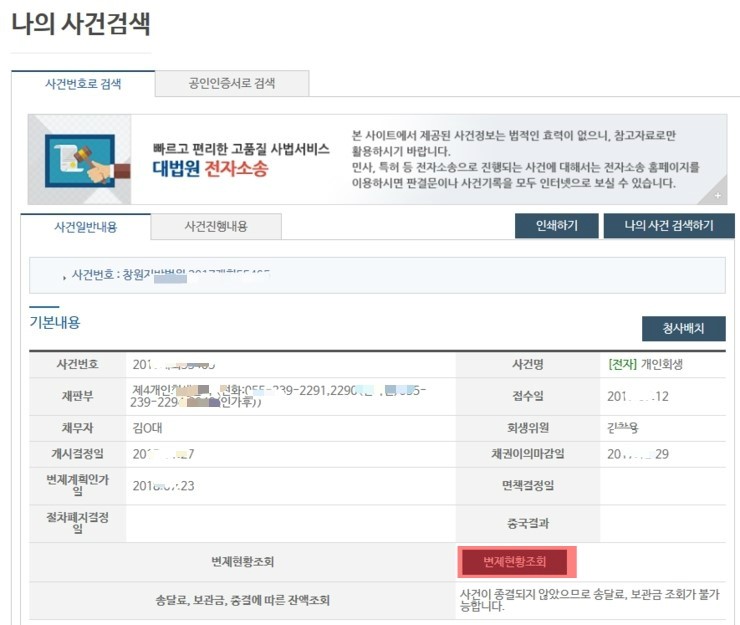Select the 기본내용 section heading
Image resolution: width=740 pixels, height=625 pixels.
click(55, 322)
